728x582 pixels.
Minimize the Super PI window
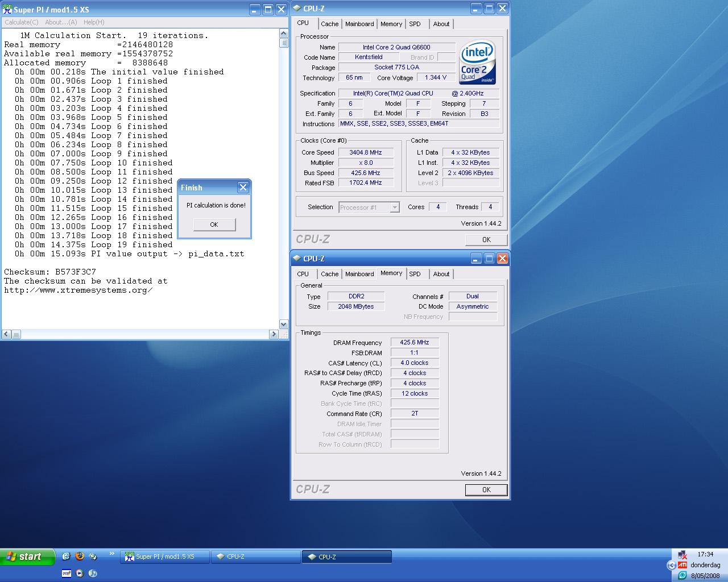point(255,10)
